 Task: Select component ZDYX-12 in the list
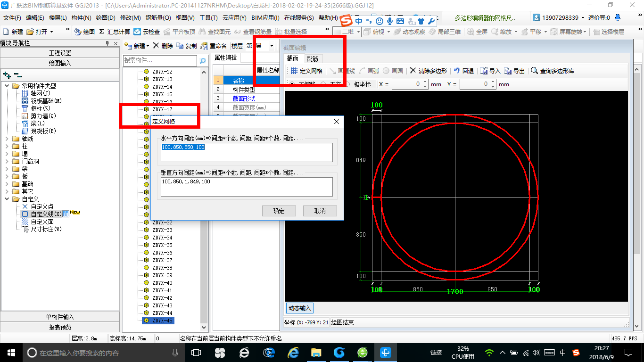coord(158,72)
